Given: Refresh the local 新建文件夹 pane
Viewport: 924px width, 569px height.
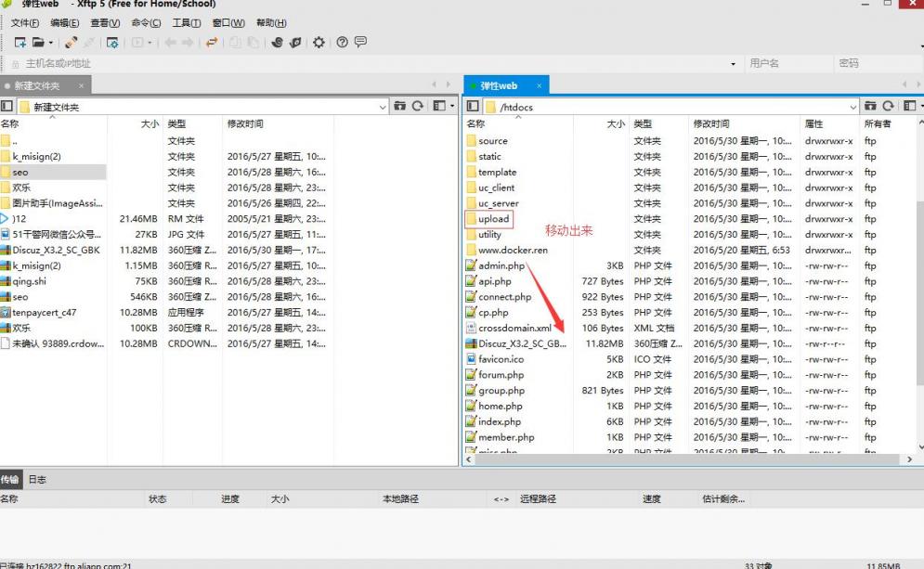Looking at the screenshot, I should click(x=418, y=107).
